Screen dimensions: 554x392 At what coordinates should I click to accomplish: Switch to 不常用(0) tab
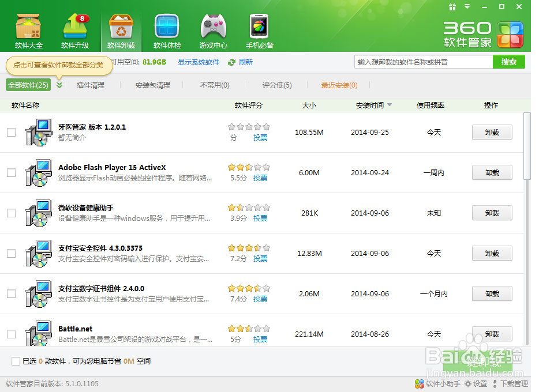(215, 85)
